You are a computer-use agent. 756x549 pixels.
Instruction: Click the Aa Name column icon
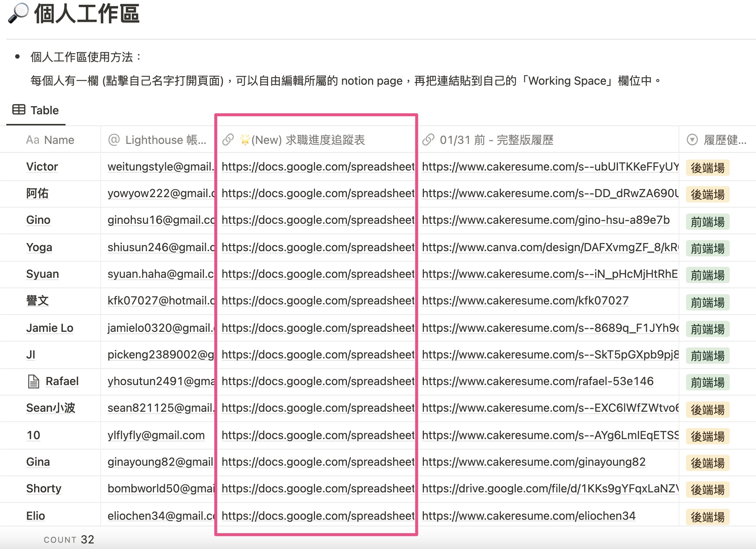click(33, 140)
